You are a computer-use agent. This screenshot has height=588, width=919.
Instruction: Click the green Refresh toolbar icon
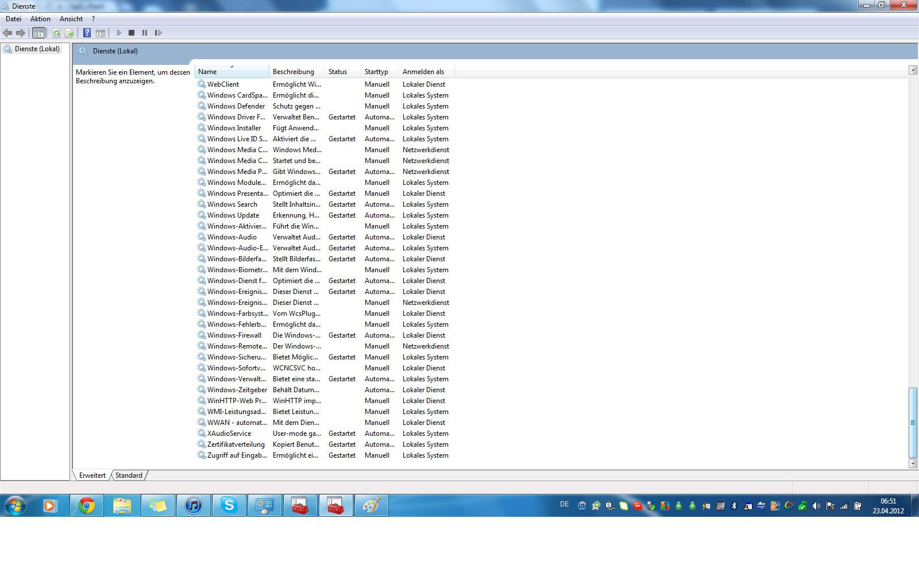coord(56,33)
